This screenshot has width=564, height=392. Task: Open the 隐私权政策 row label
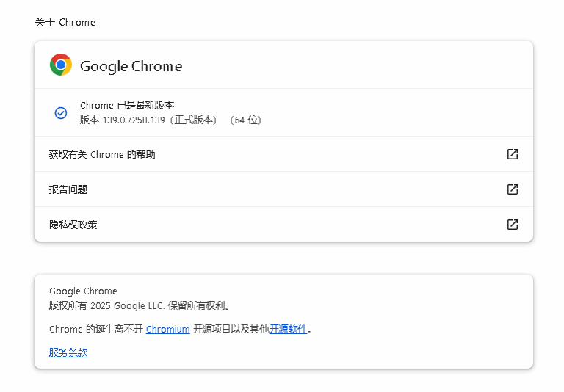tap(73, 225)
